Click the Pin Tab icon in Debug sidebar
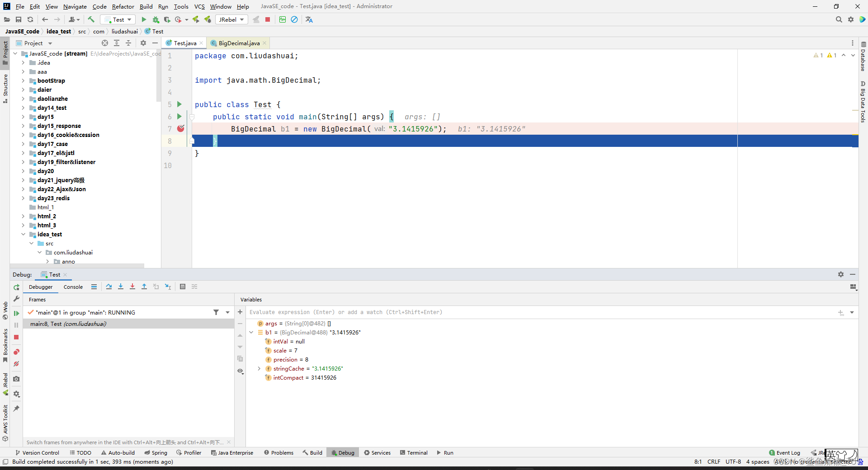This screenshot has height=470, width=868. point(16,409)
